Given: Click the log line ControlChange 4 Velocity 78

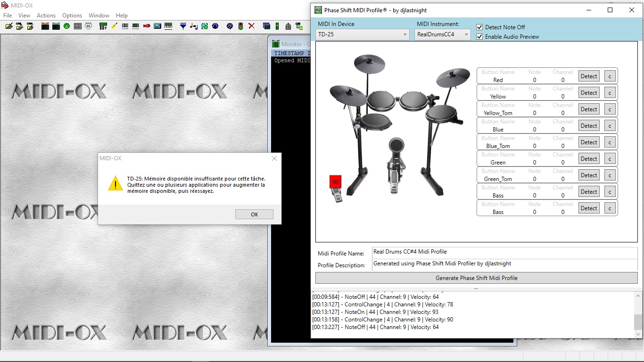Looking at the screenshot, I should 382,304.
